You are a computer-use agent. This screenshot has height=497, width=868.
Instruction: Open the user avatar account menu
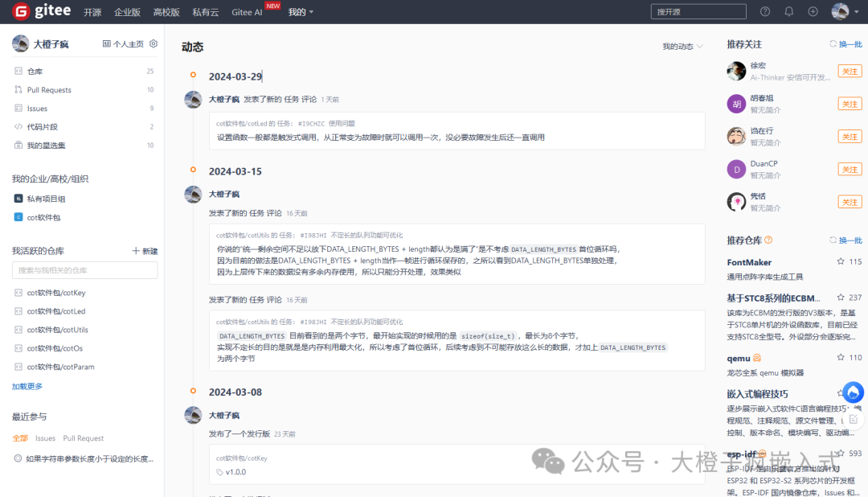tap(841, 11)
